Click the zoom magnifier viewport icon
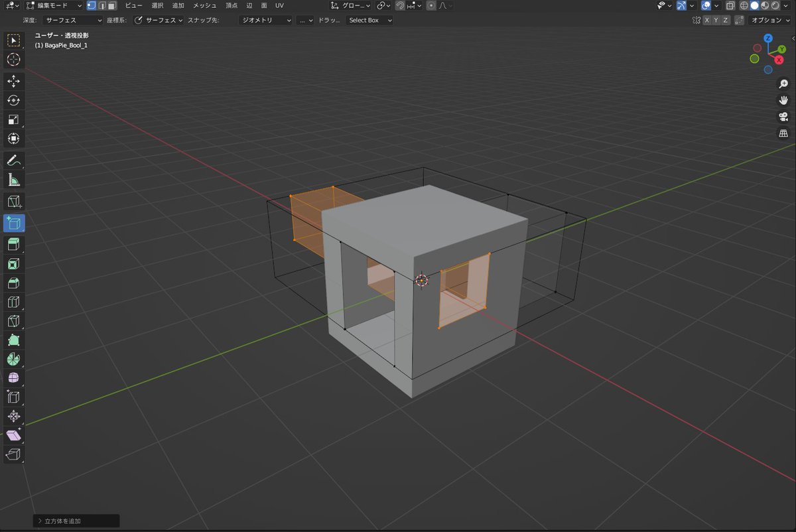The width and height of the screenshot is (796, 532). [783, 84]
